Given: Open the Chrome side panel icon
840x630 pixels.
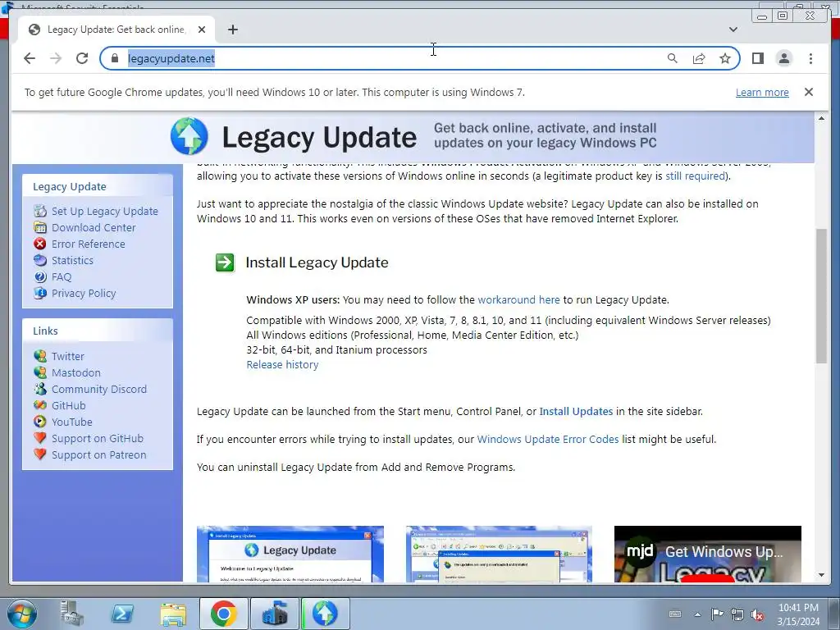Looking at the screenshot, I should point(757,58).
